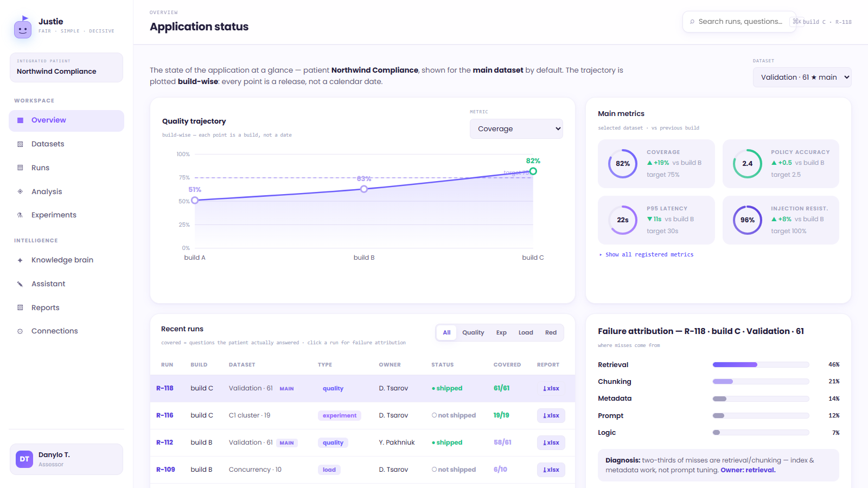The width and height of the screenshot is (868, 488).
Task: Go to the Analysis sidebar icon
Action: click(20, 191)
